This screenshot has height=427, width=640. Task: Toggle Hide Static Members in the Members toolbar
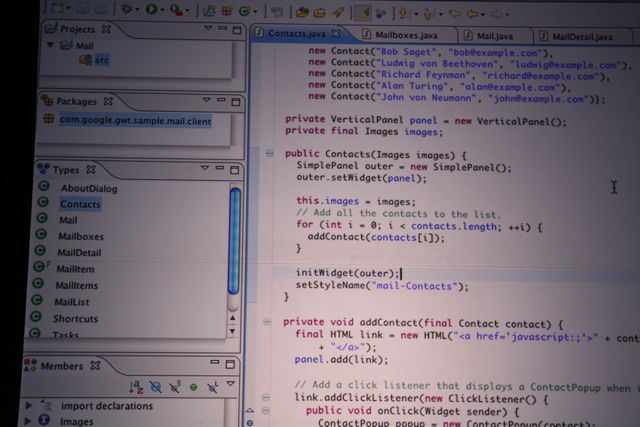[x=174, y=387]
